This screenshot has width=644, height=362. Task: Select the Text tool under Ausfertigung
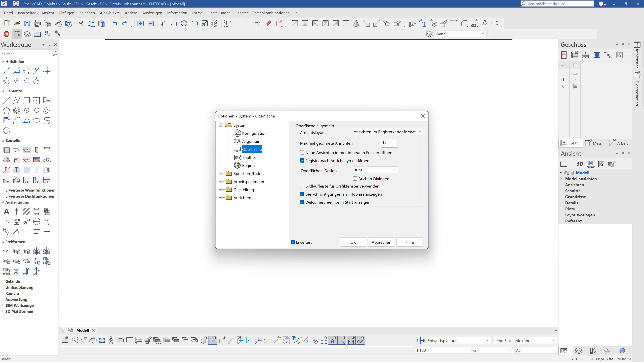pyautogui.click(x=7, y=212)
